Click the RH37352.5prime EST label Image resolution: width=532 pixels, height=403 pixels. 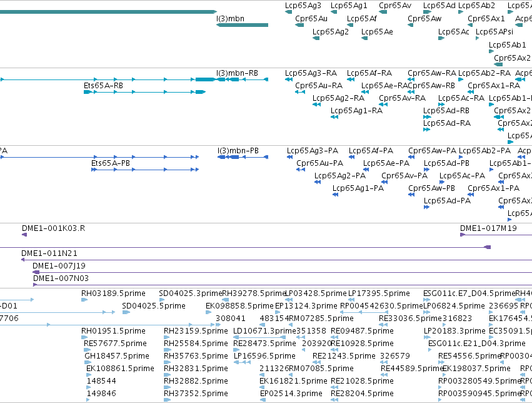click(196, 394)
